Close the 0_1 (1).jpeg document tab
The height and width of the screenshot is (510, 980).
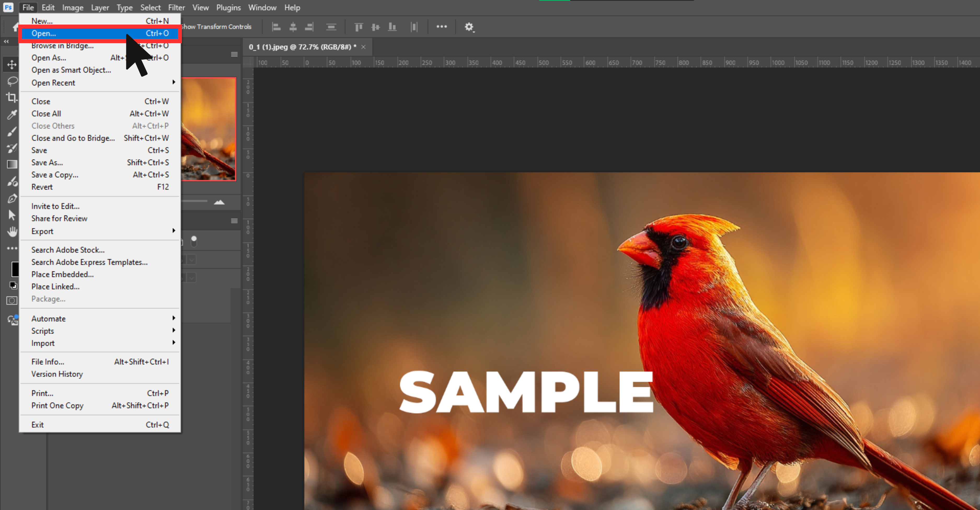(363, 47)
